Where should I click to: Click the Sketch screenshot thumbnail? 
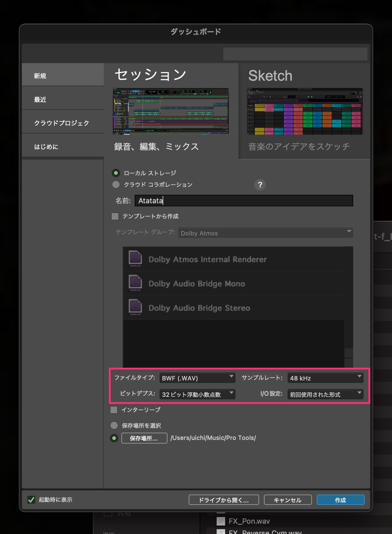click(305, 111)
